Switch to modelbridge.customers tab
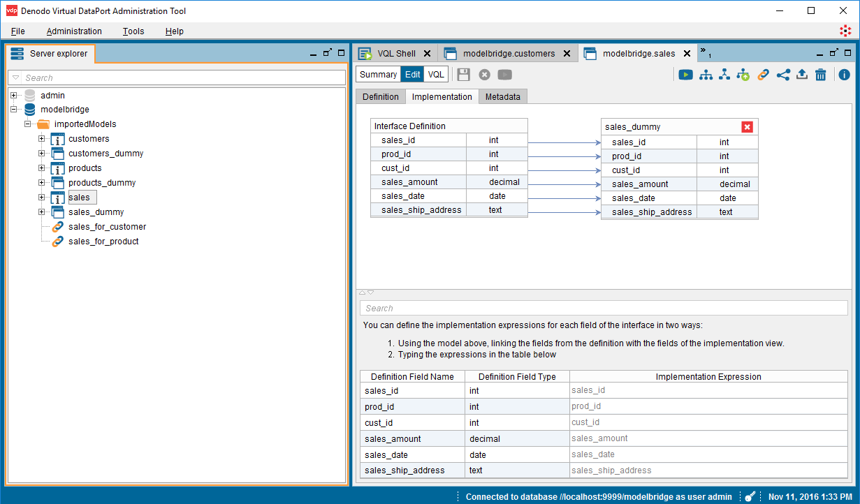This screenshot has height=504, width=860. (x=509, y=54)
